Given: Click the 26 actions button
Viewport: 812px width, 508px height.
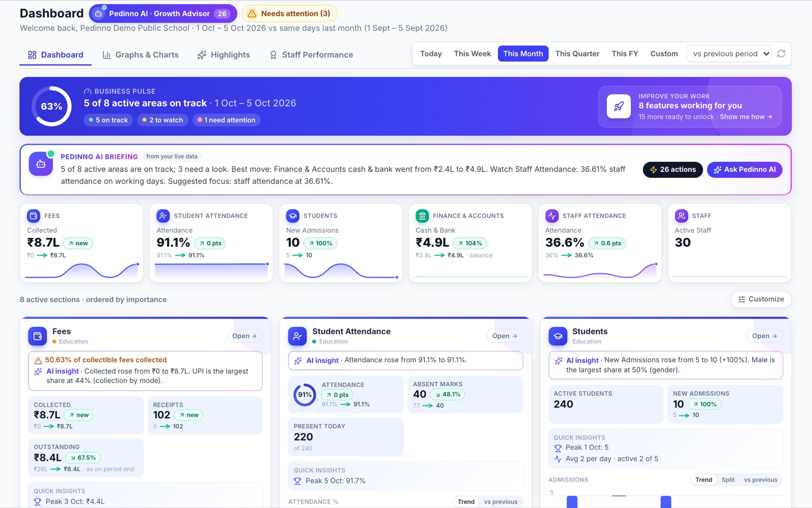Looking at the screenshot, I should [673, 170].
